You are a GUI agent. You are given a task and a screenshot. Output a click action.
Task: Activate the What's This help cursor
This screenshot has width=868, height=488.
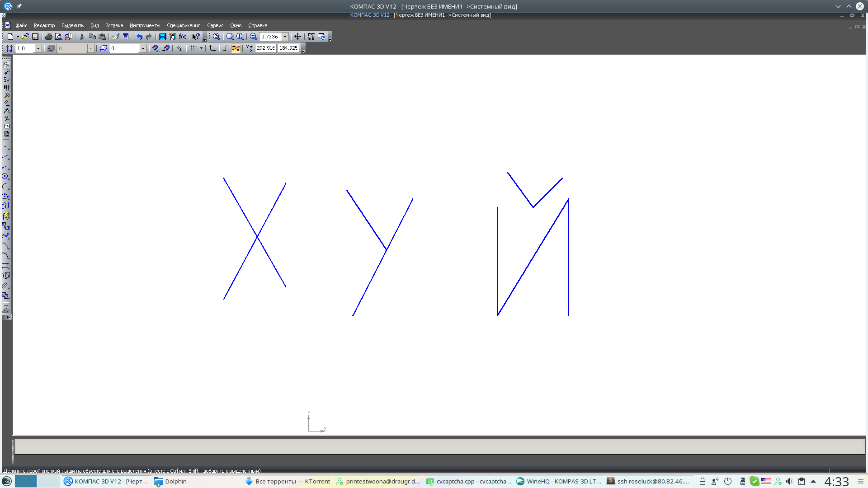tap(196, 37)
